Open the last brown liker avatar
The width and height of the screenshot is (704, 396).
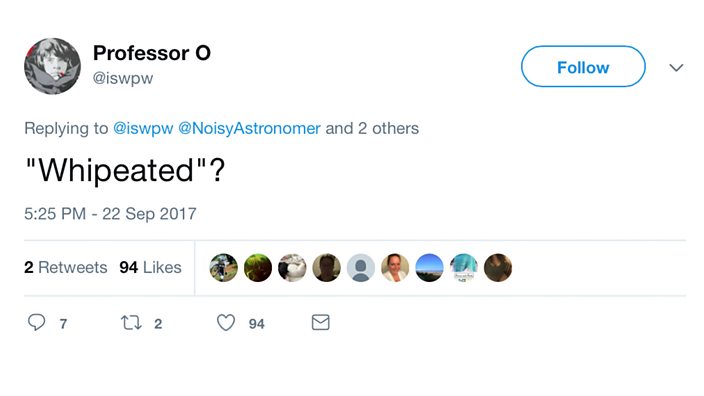498,268
